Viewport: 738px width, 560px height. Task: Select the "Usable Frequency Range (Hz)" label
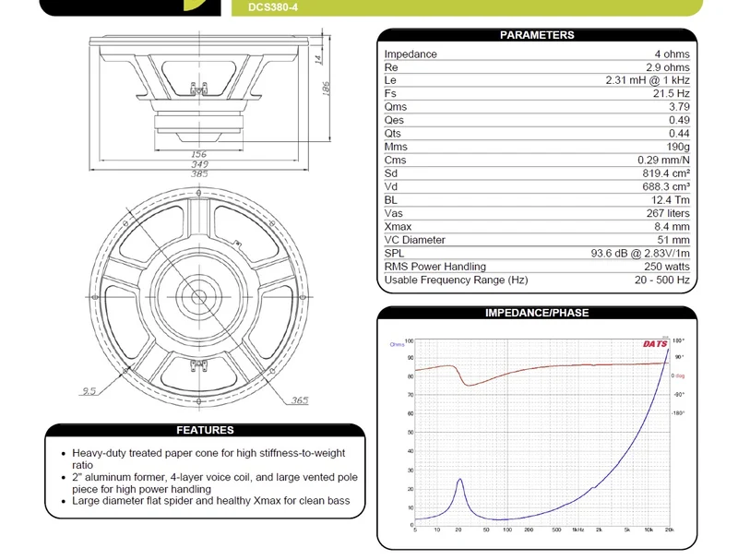pos(456,280)
